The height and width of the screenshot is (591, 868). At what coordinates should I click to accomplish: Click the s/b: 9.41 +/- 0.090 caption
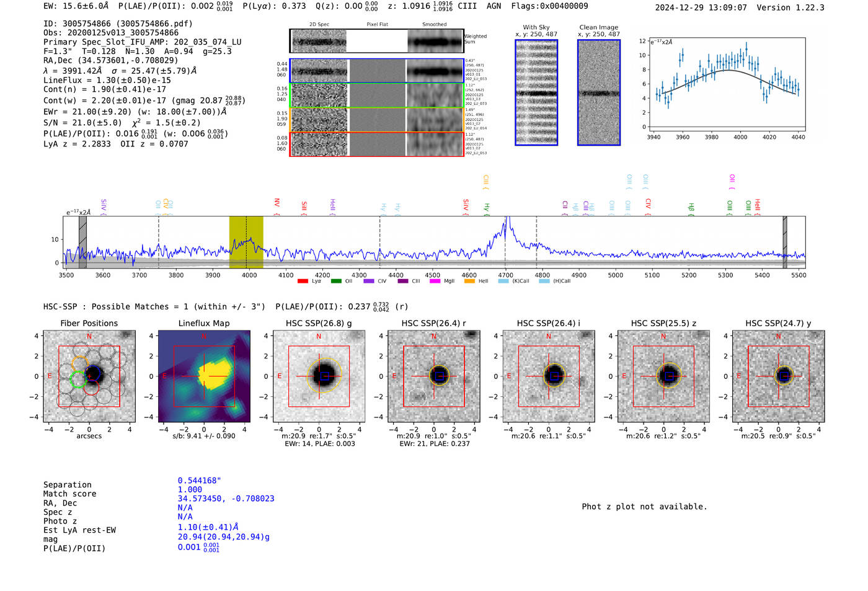tap(204, 436)
